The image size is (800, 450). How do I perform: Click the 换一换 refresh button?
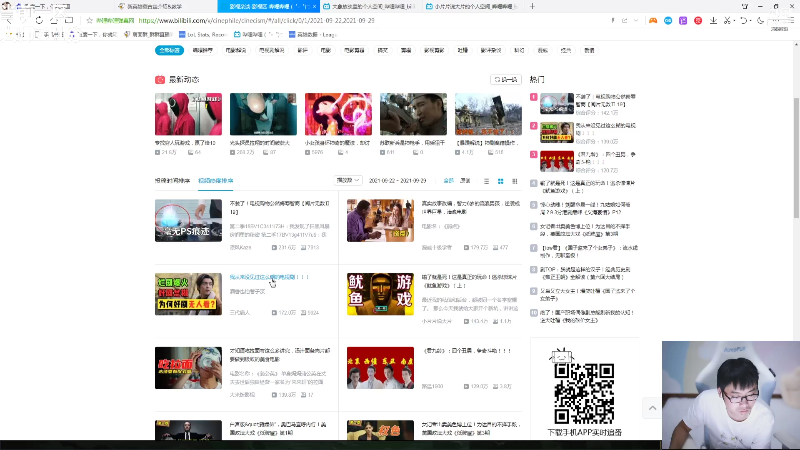(506, 80)
